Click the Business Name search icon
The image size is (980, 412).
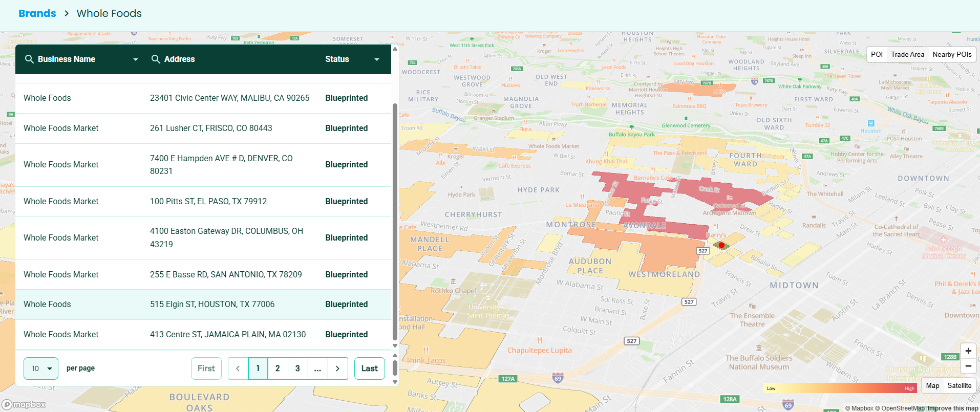click(x=29, y=59)
